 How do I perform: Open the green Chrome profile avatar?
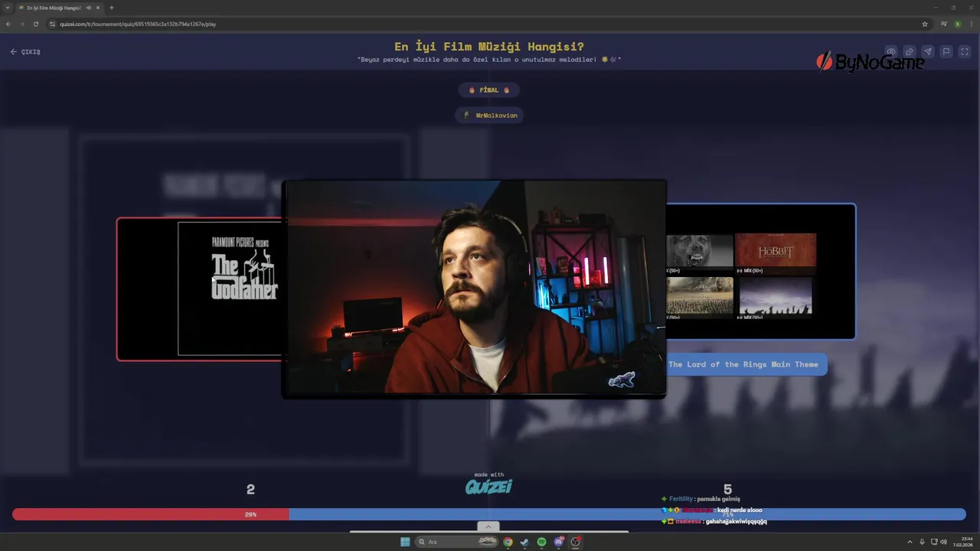click(957, 24)
